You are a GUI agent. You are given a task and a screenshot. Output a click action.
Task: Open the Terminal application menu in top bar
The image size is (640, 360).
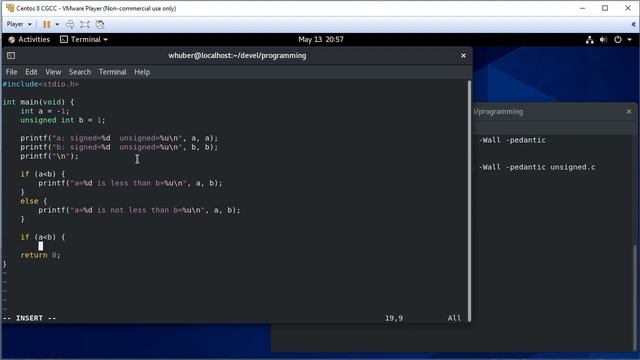84,40
